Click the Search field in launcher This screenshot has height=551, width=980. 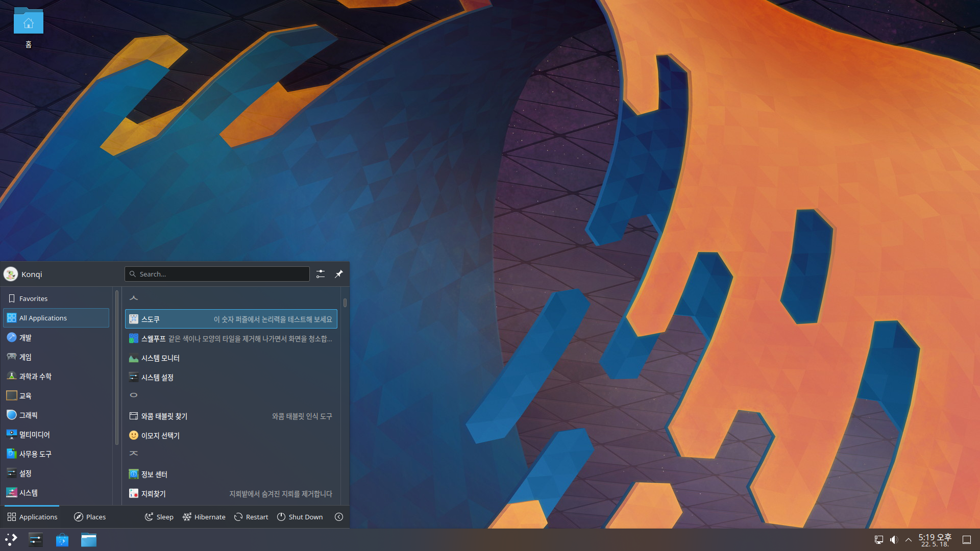217,274
